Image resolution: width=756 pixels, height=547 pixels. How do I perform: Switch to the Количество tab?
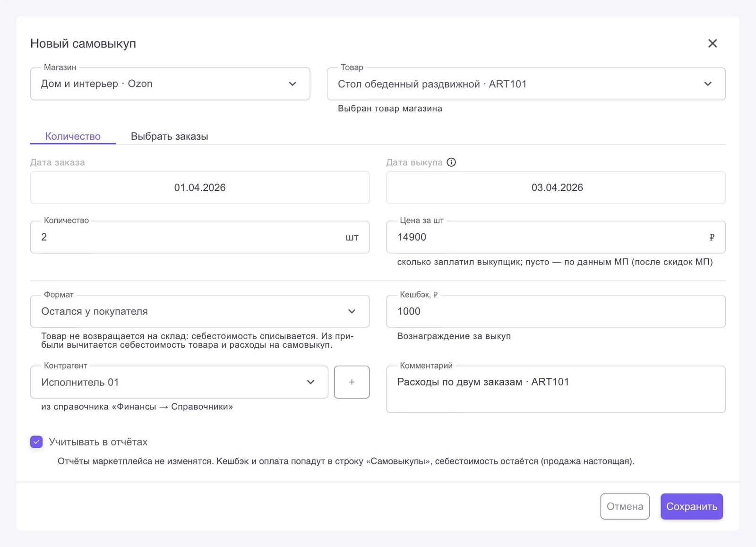(x=73, y=136)
